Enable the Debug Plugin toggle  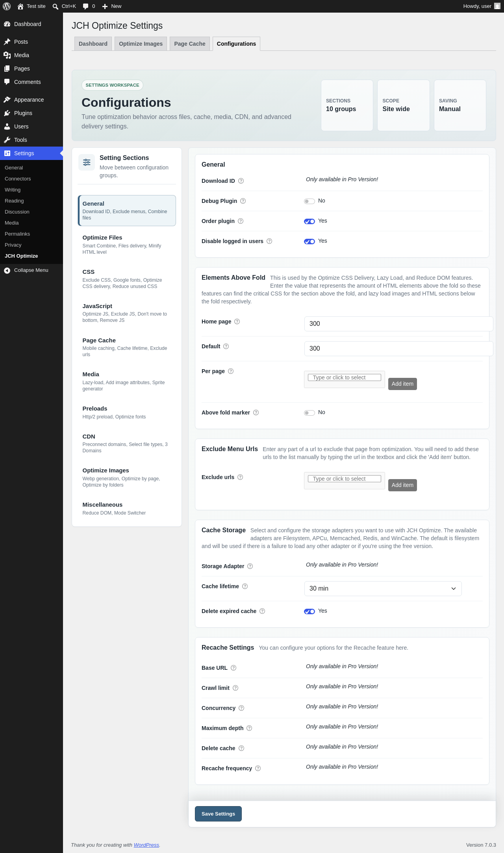[x=309, y=201]
